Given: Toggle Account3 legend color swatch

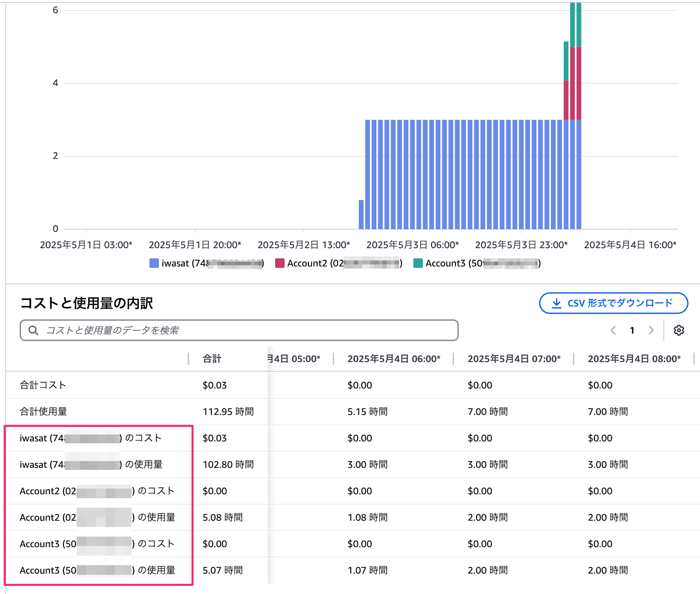Looking at the screenshot, I should 418,263.
